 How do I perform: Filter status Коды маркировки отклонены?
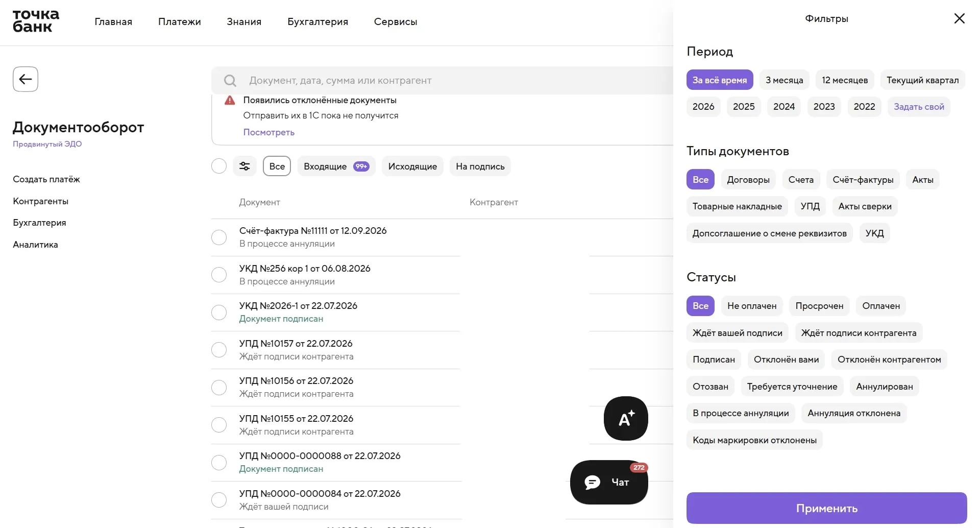tap(754, 440)
